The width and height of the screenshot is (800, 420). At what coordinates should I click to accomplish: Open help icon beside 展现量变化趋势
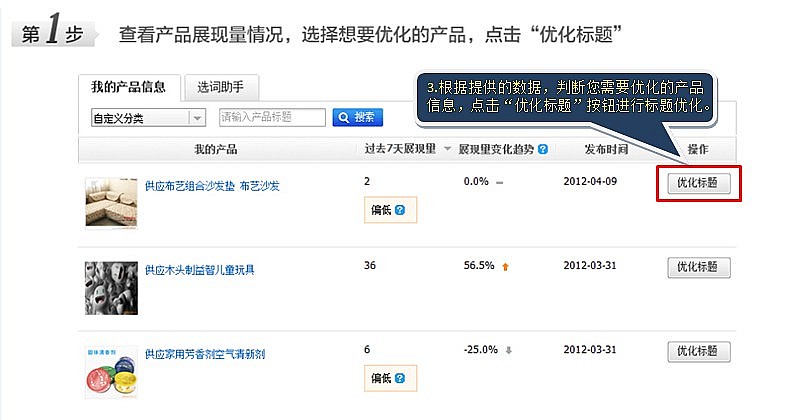543,149
